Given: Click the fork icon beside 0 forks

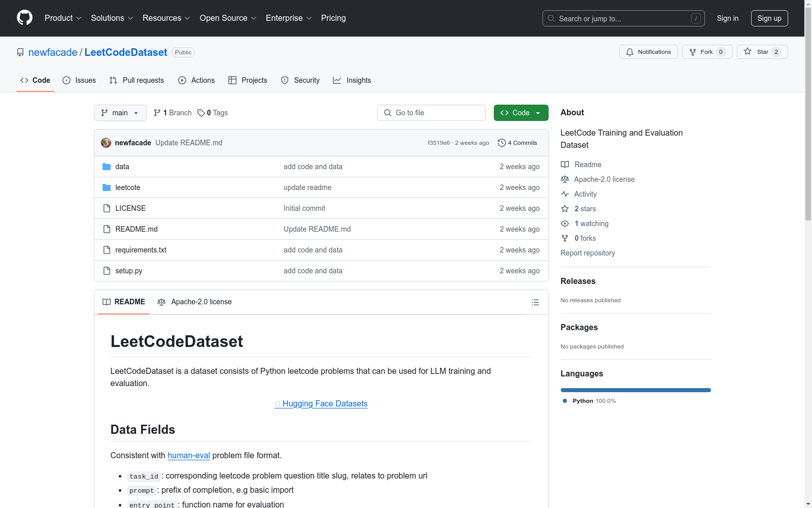Looking at the screenshot, I should tap(565, 238).
